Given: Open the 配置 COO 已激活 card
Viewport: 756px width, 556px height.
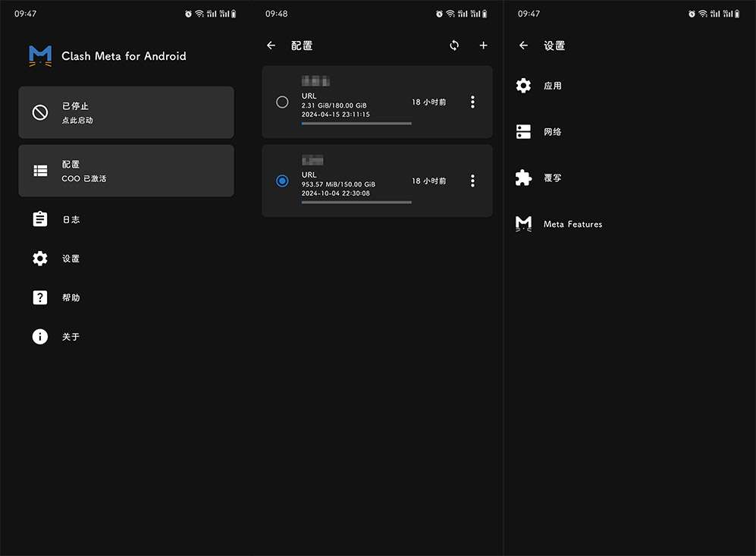Looking at the screenshot, I should (x=126, y=171).
